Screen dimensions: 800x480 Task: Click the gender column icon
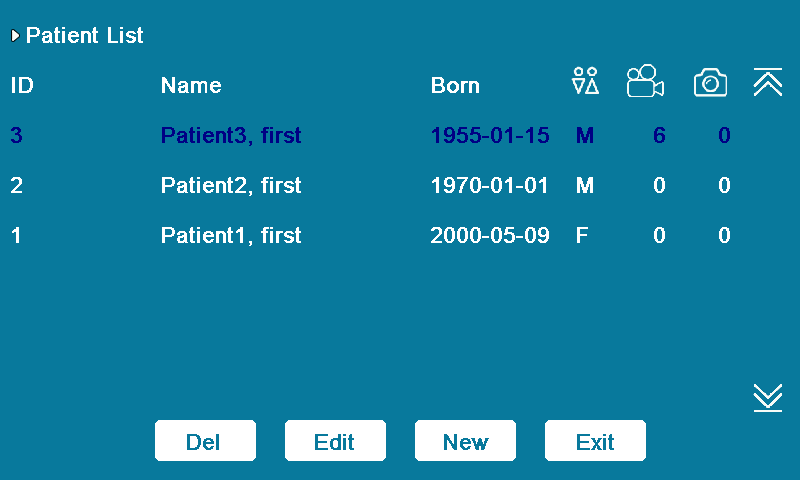coord(585,83)
